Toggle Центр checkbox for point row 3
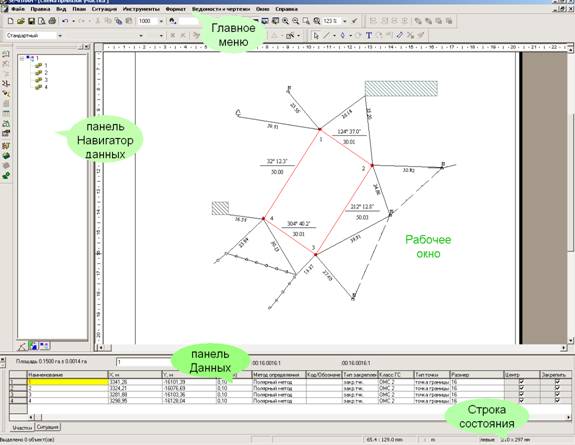The width and height of the screenshot is (575, 445). click(521, 394)
